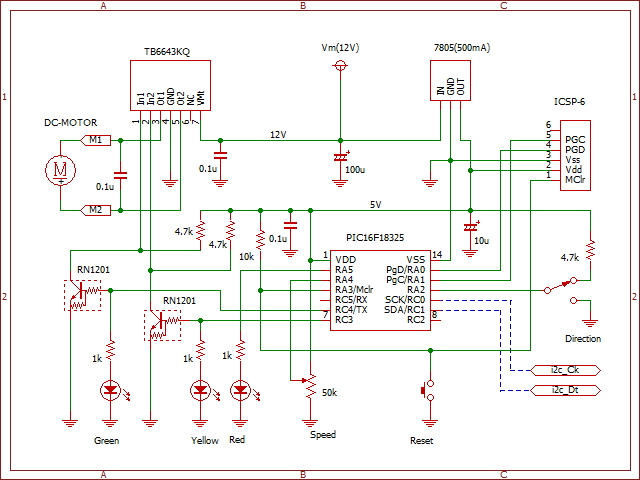Click the RC4/TX pin label
The image size is (640, 480).
[x=351, y=310]
